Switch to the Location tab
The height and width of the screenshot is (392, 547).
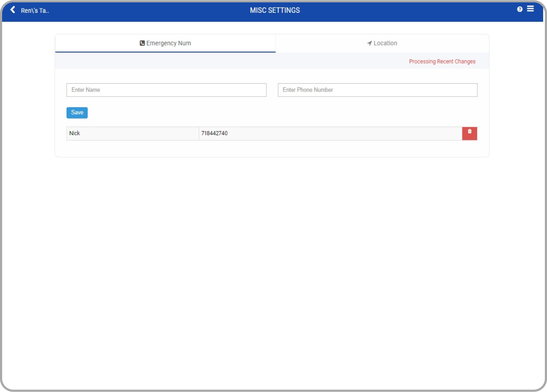382,43
